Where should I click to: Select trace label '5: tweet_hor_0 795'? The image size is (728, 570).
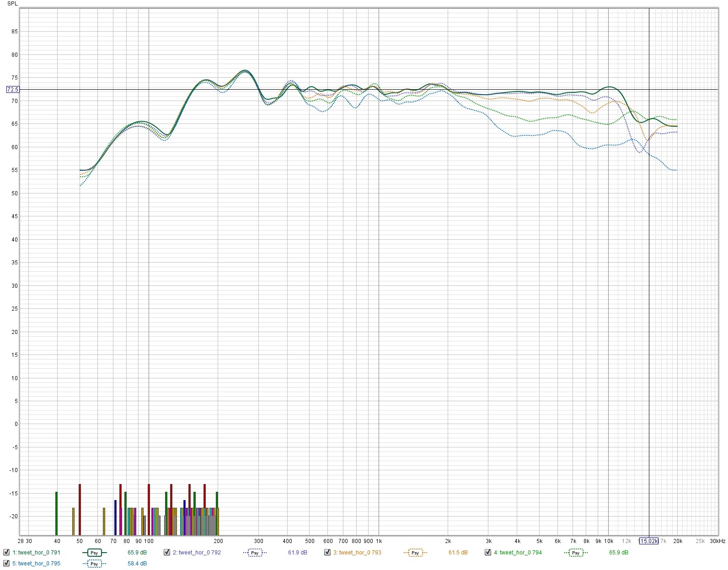click(x=37, y=564)
